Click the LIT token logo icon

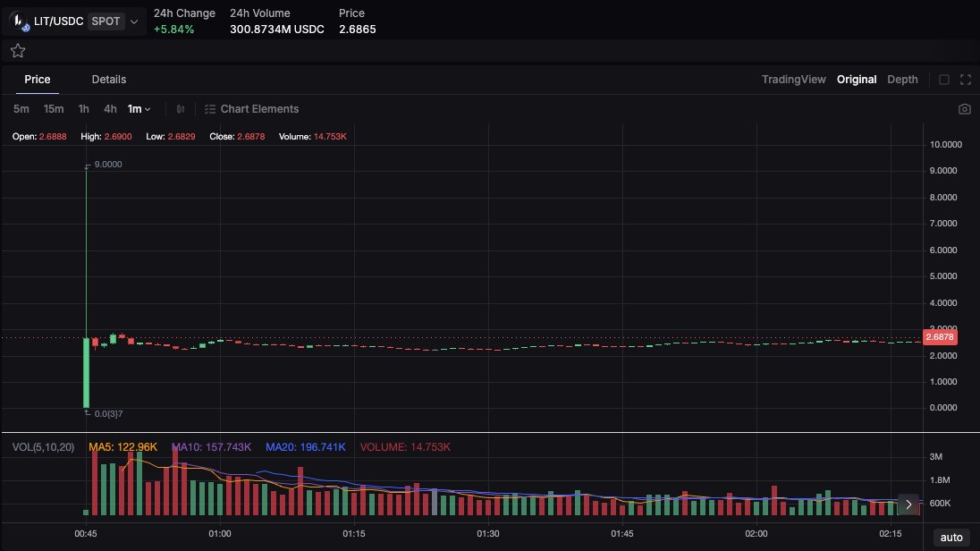[x=20, y=21]
